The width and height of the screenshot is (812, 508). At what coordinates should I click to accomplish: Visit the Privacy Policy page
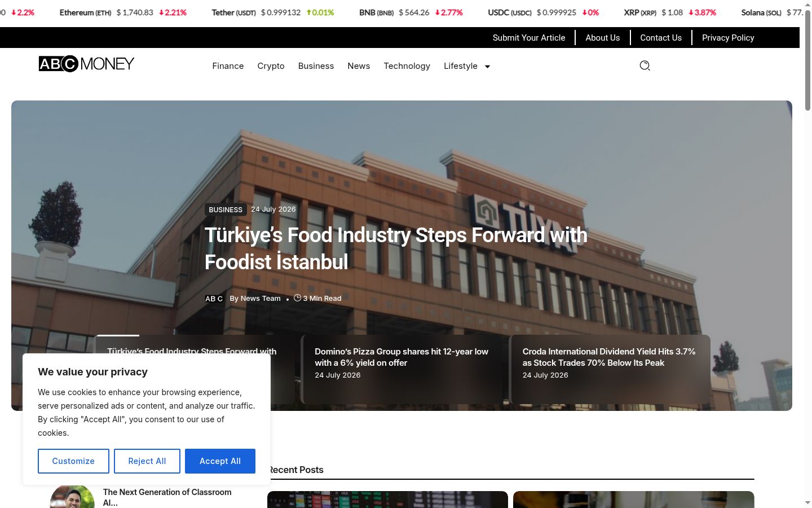pos(728,38)
